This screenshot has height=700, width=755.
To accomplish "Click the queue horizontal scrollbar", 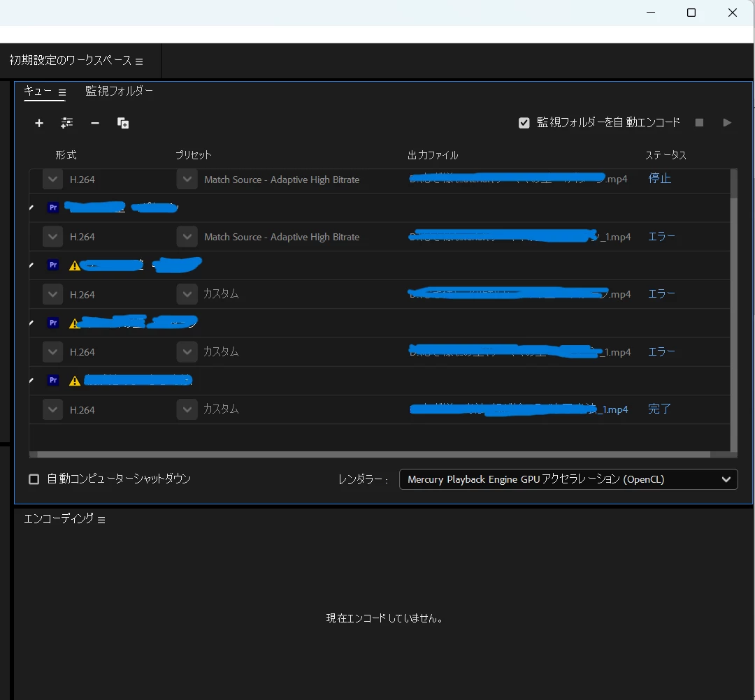I will point(373,455).
